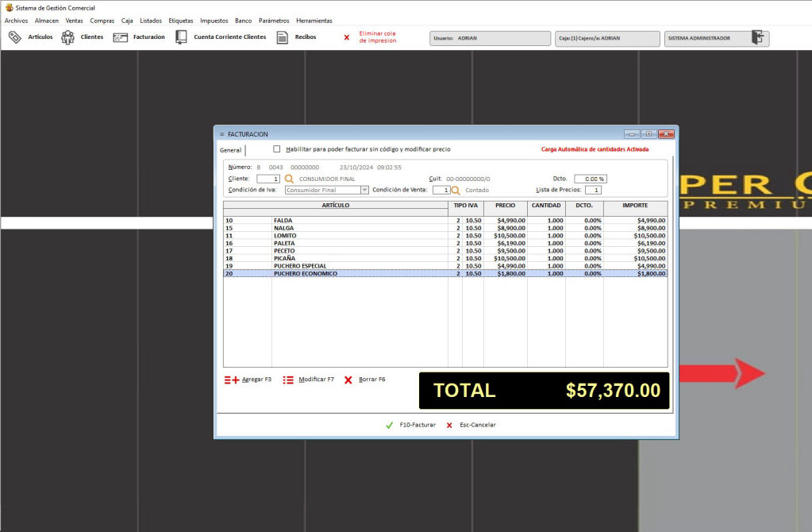Select the NALGA row
812x532 pixels.
coord(445,228)
